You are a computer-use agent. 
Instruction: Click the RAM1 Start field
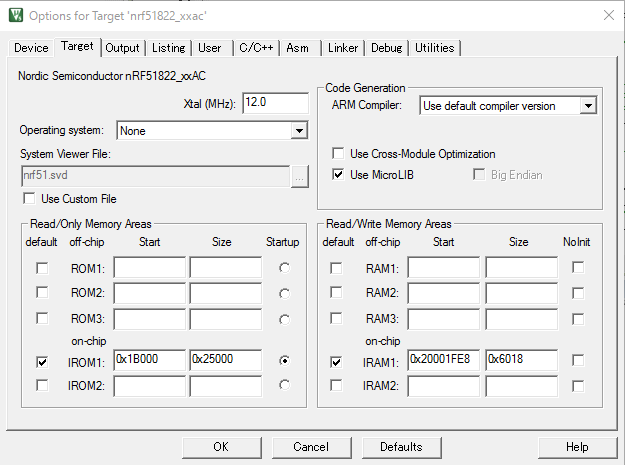(444, 267)
